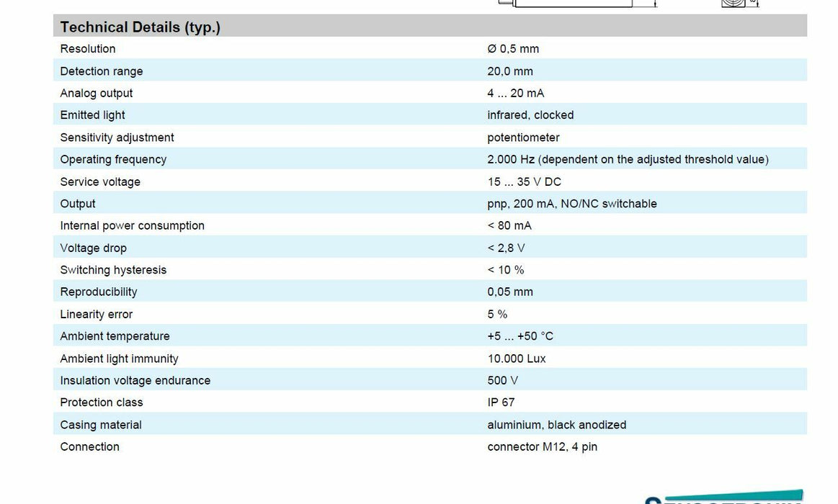Viewport: 838px width, 504px height.
Task: Click the connector M12, 4 pin value
Action: pos(542,446)
